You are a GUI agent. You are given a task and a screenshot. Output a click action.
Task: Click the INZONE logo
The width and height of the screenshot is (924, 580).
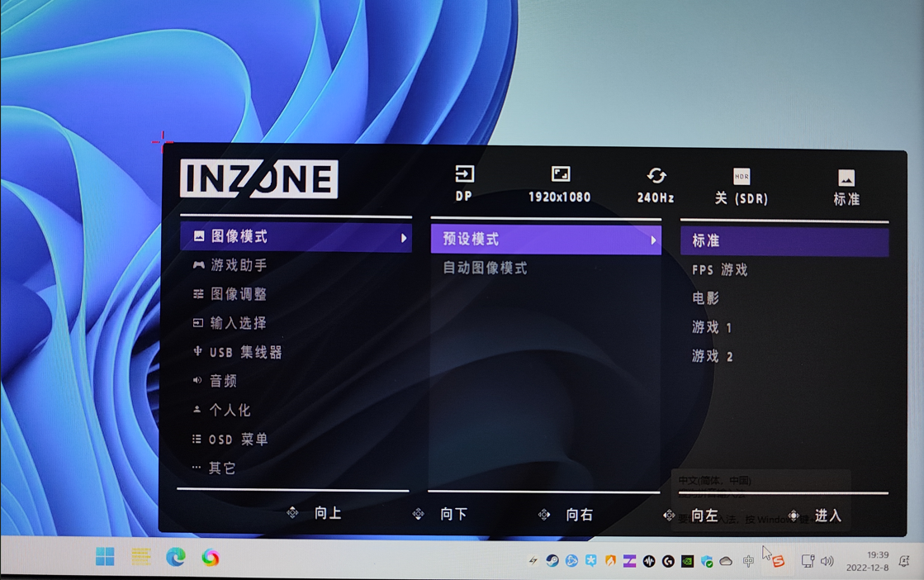[258, 178]
